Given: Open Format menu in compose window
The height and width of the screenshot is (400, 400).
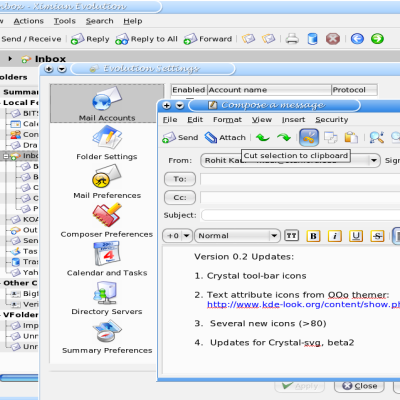Looking at the screenshot, I should pos(227,120).
